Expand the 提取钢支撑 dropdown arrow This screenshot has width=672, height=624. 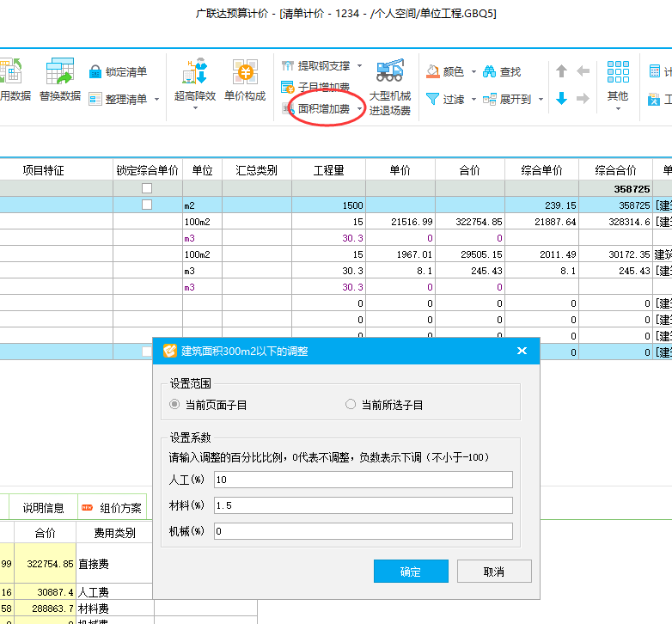tap(359, 66)
